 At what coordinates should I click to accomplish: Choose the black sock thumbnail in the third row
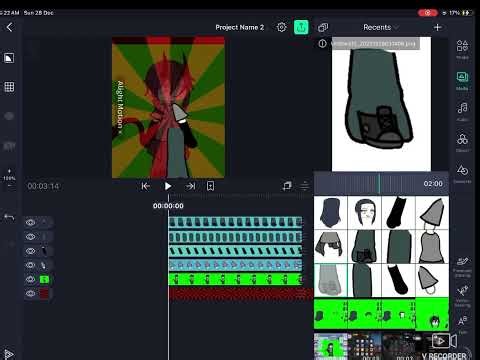tap(399, 280)
